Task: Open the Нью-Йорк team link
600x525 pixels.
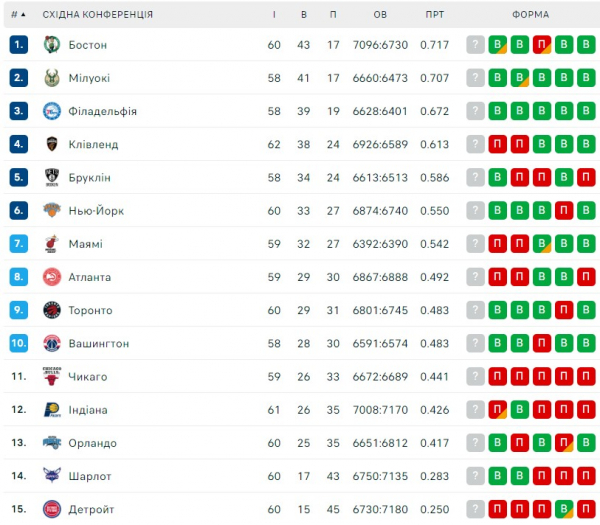Action: 95,211
